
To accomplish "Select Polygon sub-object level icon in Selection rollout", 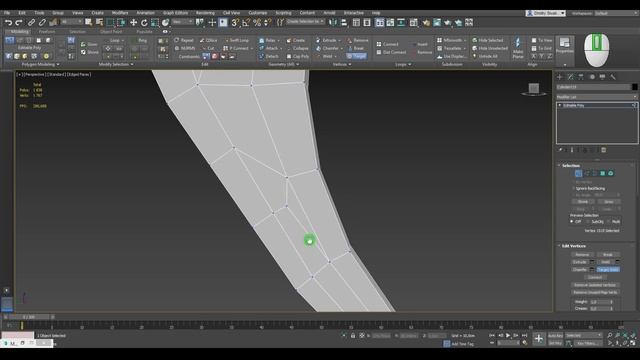I will pos(602,173).
